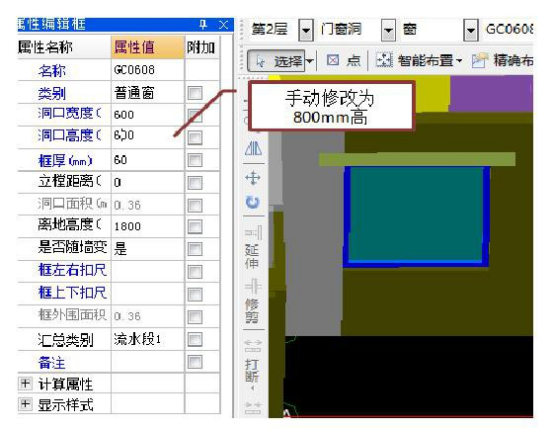Toggle 附加 checkbox for 类别 row
Image resolution: width=554 pixels, height=429 pixels.
195,93
